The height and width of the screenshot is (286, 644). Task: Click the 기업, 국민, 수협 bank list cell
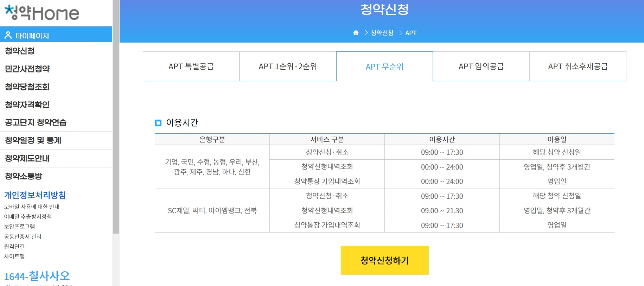212,167
